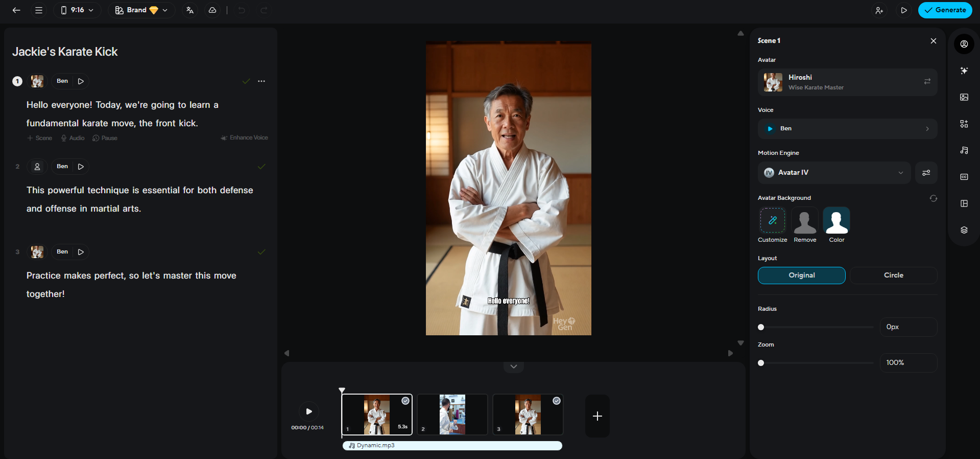
Task: Click scene 1 avatar thumbnail in script
Action: click(x=37, y=81)
